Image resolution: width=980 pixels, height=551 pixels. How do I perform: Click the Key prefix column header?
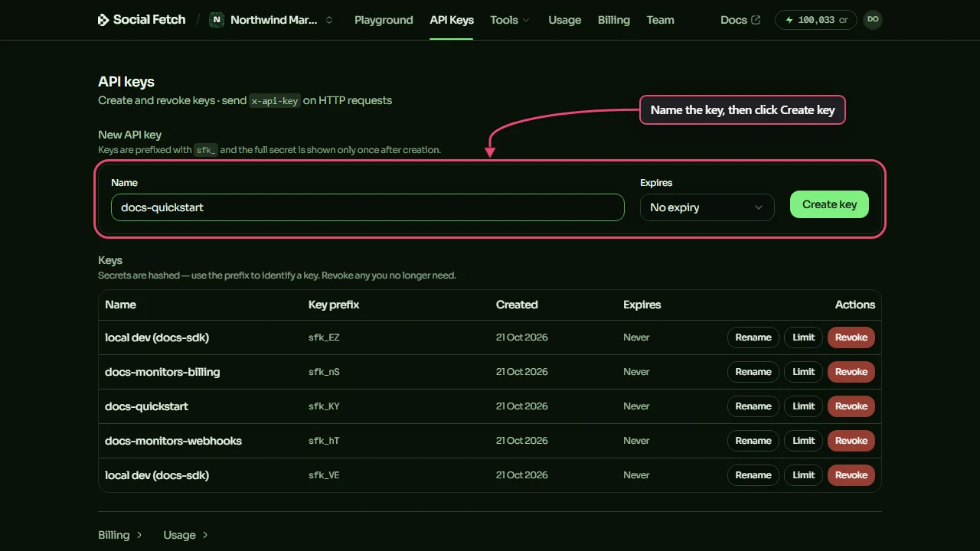pyautogui.click(x=334, y=305)
